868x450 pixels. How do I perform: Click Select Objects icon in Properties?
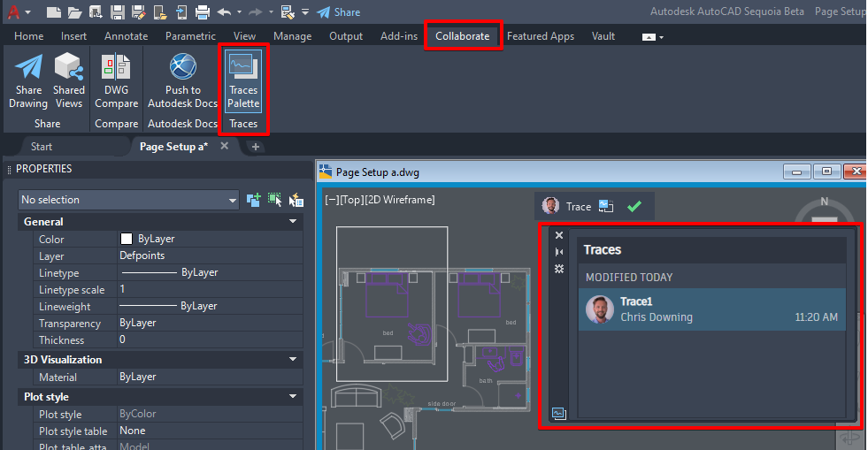(274, 200)
